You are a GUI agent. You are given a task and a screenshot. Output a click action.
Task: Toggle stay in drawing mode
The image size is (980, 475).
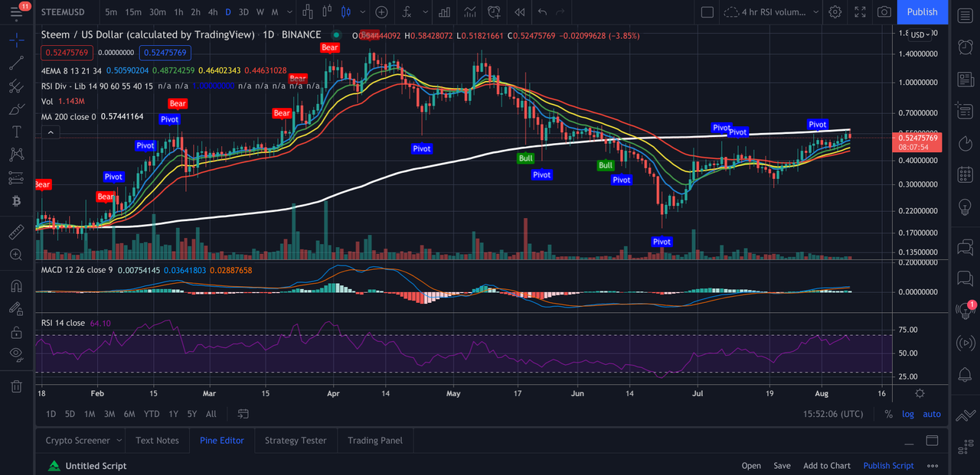click(16, 310)
